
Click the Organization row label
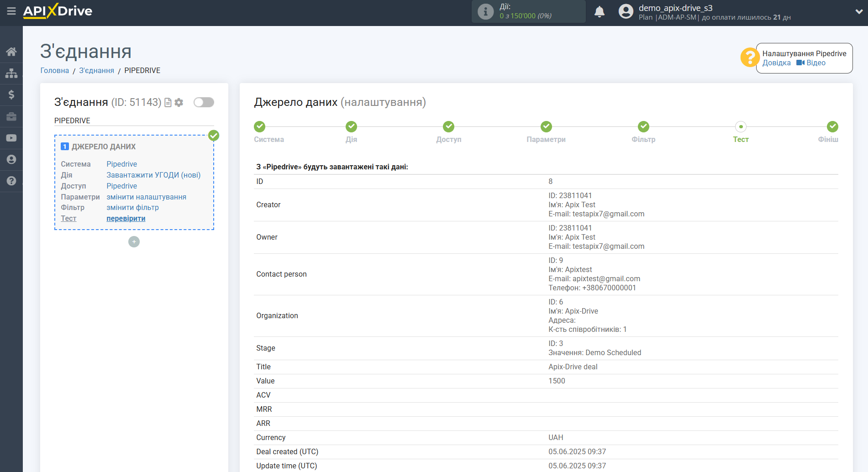[277, 315]
